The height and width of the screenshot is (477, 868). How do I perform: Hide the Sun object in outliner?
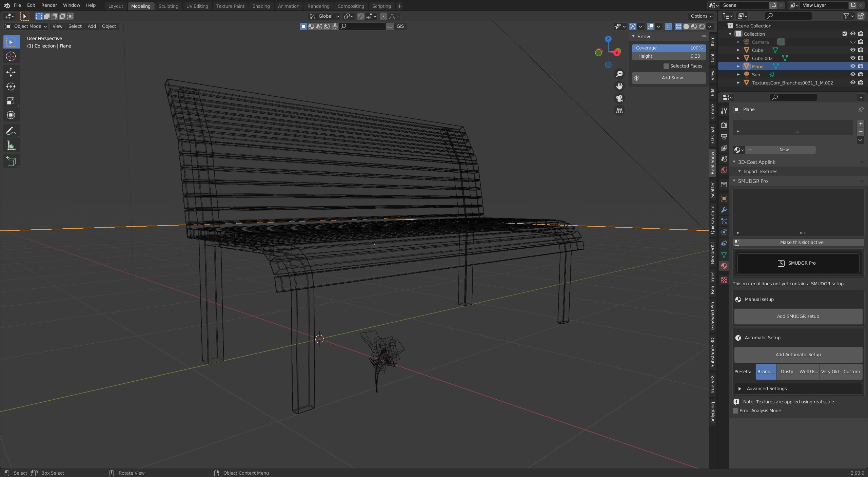[852, 74]
